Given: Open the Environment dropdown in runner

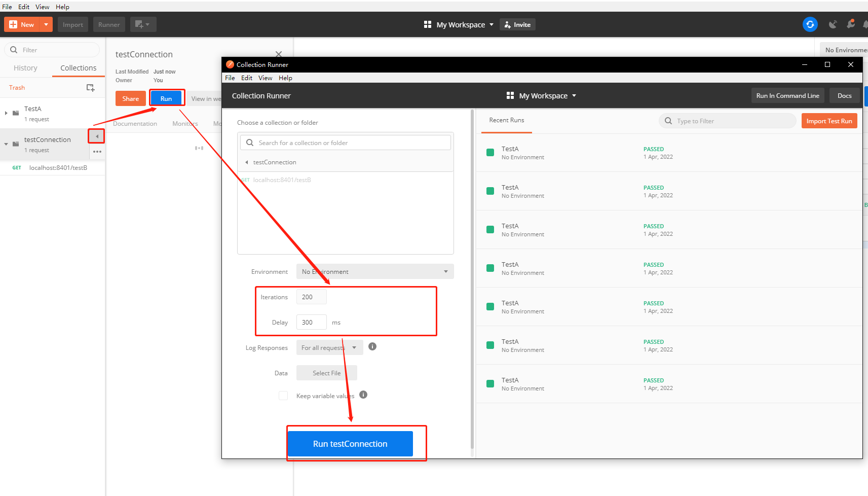Looking at the screenshot, I should [x=375, y=271].
